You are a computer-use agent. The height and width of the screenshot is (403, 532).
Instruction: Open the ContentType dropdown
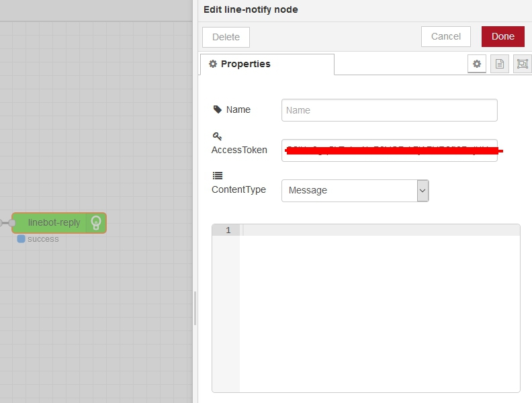355,191
